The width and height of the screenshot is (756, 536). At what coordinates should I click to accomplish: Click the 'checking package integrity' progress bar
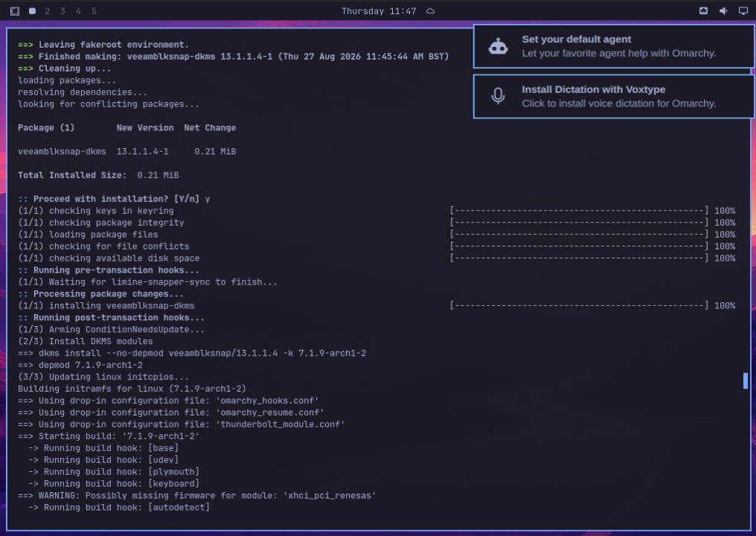(579, 223)
